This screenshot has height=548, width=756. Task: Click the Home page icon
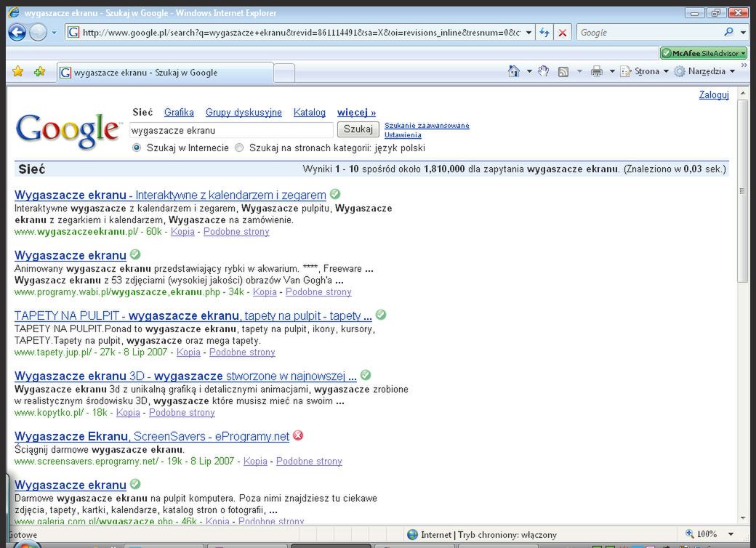pyautogui.click(x=514, y=71)
